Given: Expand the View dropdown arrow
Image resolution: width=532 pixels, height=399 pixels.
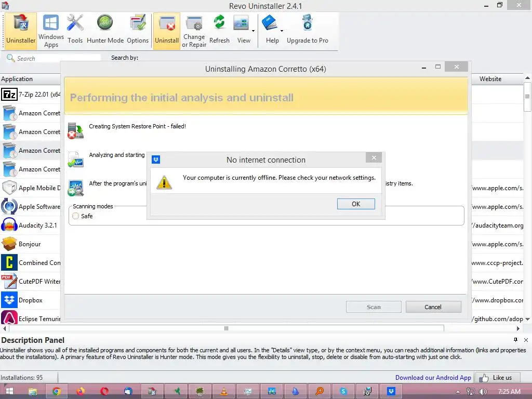Looking at the screenshot, I should [253, 31].
